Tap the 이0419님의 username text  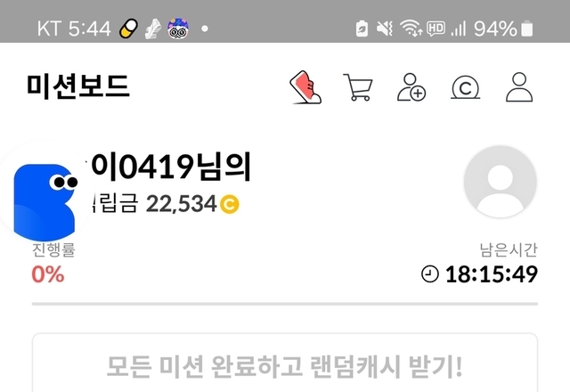point(171,167)
